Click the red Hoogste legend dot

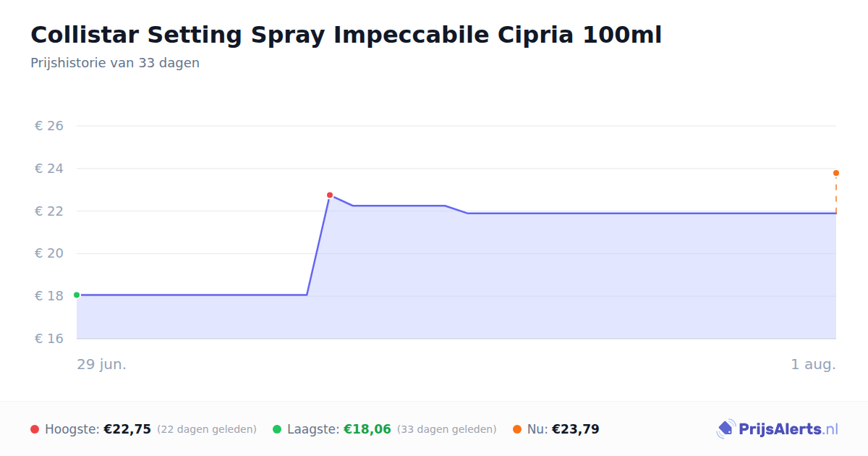35,429
